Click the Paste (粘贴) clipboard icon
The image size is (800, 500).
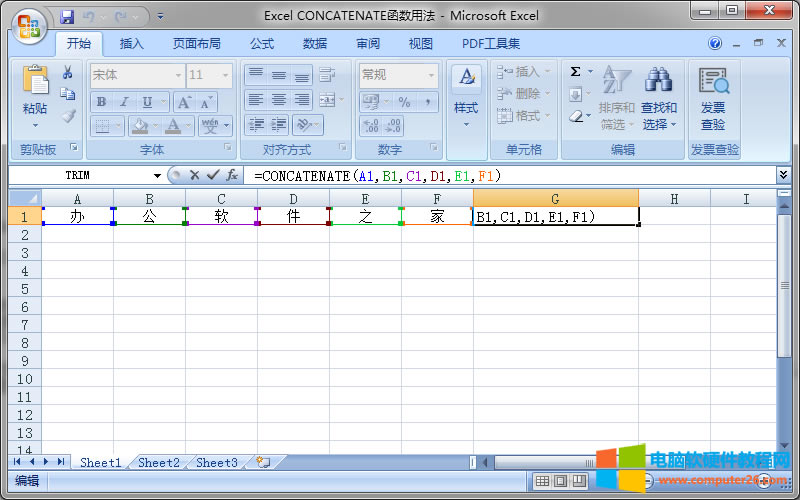[x=35, y=82]
